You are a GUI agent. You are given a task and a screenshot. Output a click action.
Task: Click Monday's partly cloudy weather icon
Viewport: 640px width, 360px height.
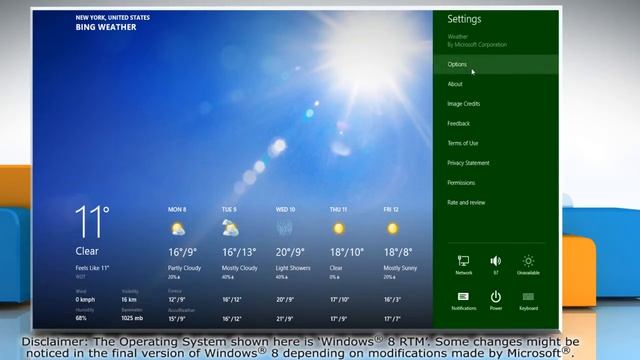click(x=178, y=229)
